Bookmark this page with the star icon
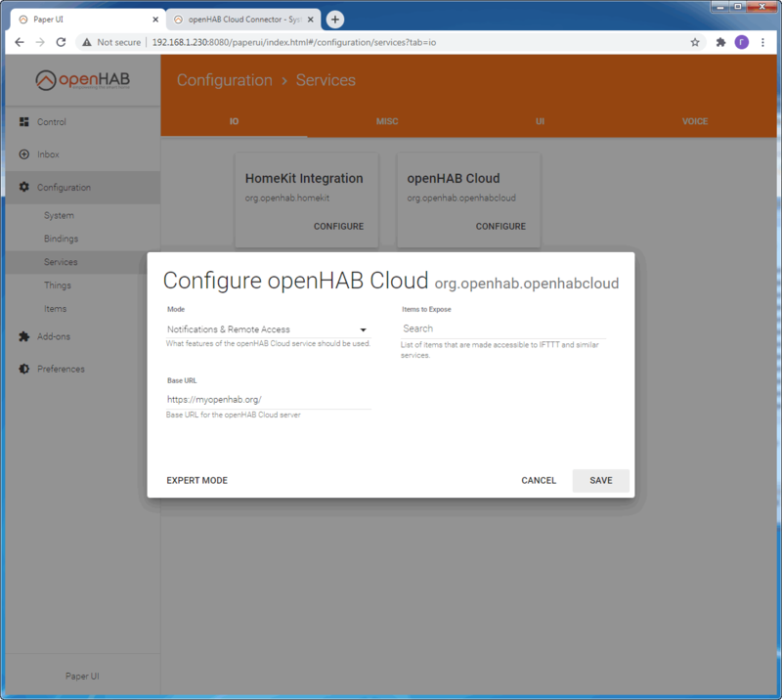Image resolution: width=782 pixels, height=700 pixels. tap(695, 42)
